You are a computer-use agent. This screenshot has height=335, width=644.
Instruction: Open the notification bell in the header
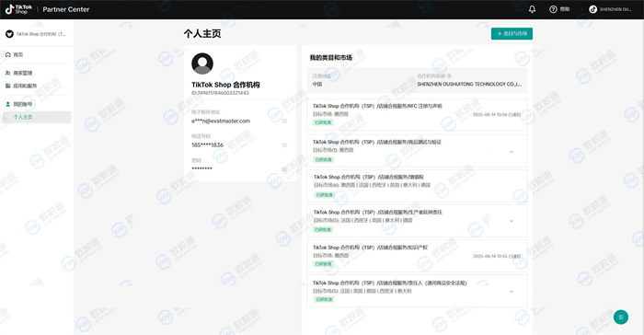tap(532, 9)
